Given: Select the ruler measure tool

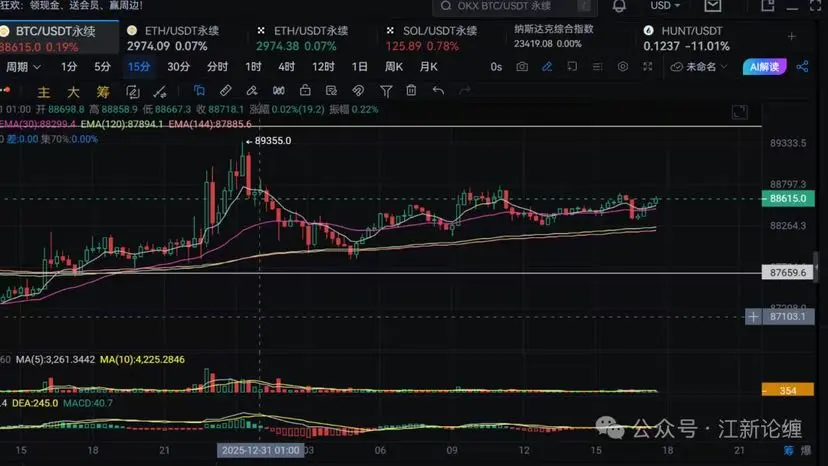Looking at the screenshot, I should 225,90.
